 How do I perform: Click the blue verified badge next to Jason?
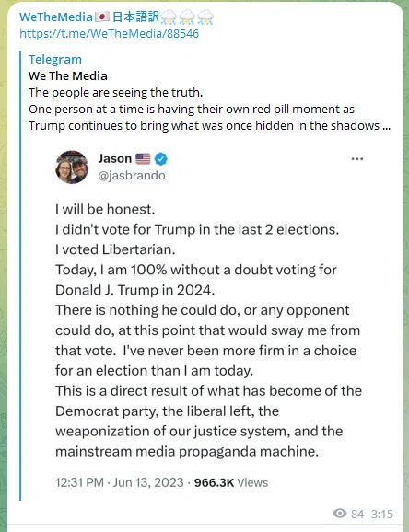pos(160,159)
